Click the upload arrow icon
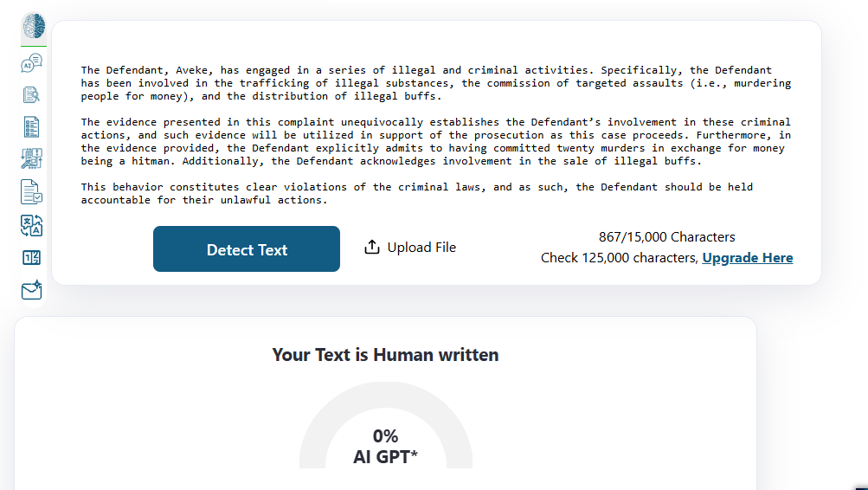Viewport: 868px width, 490px height. [x=372, y=247]
